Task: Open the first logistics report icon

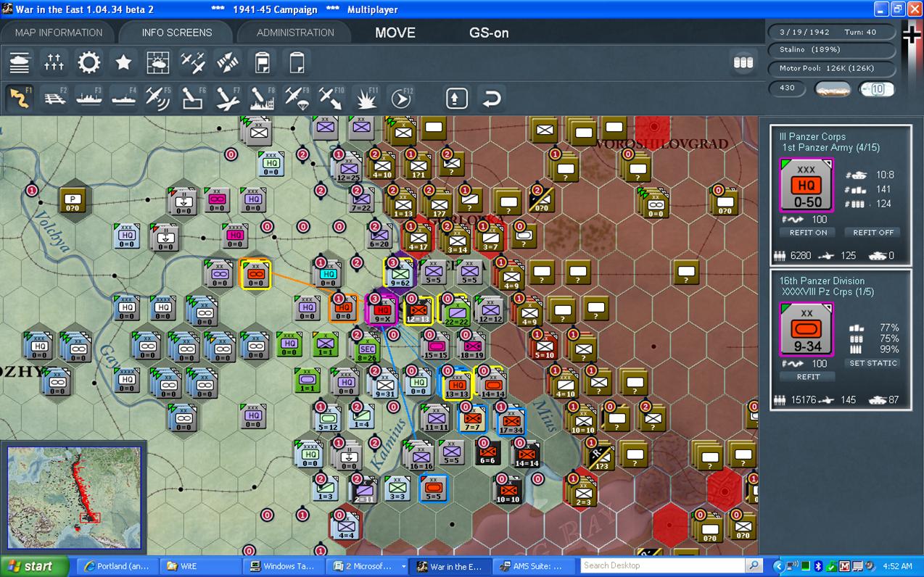Action: click(262, 63)
